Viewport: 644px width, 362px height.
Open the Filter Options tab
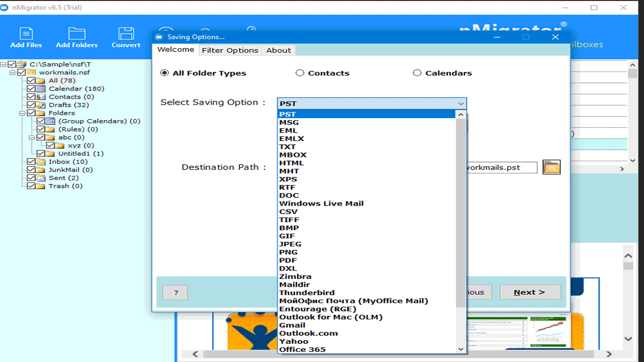230,50
